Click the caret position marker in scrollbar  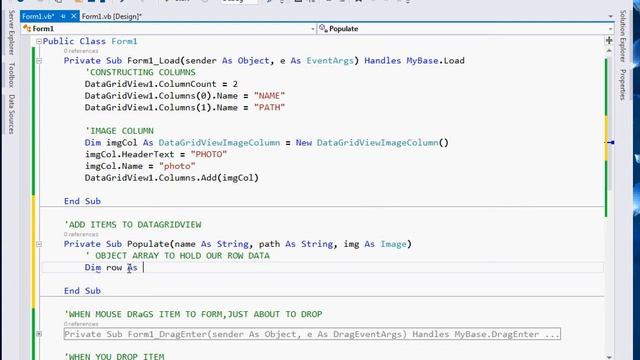point(610,142)
